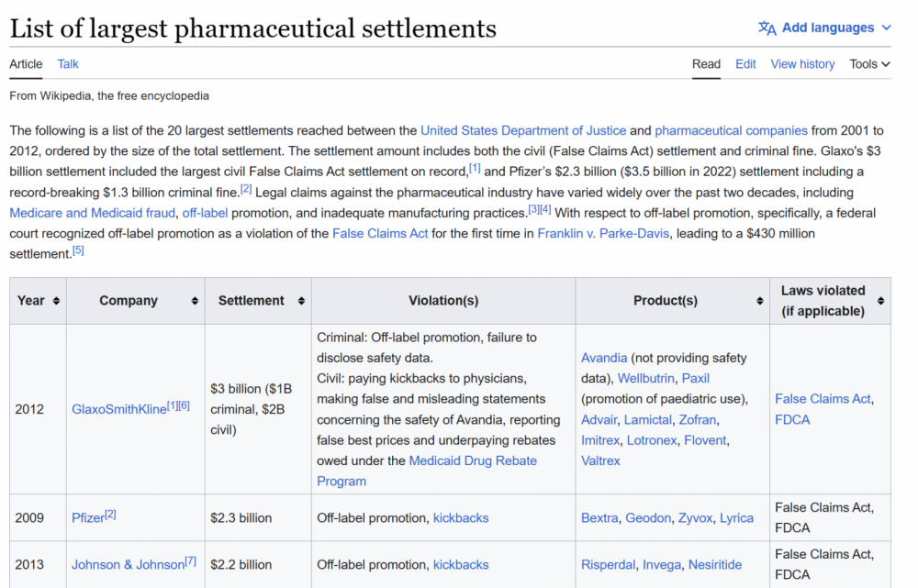Expand the Add languages dropdown chevron
The width and height of the screenshot is (918, 588).
pyautogui.click(x=886, y=28)
